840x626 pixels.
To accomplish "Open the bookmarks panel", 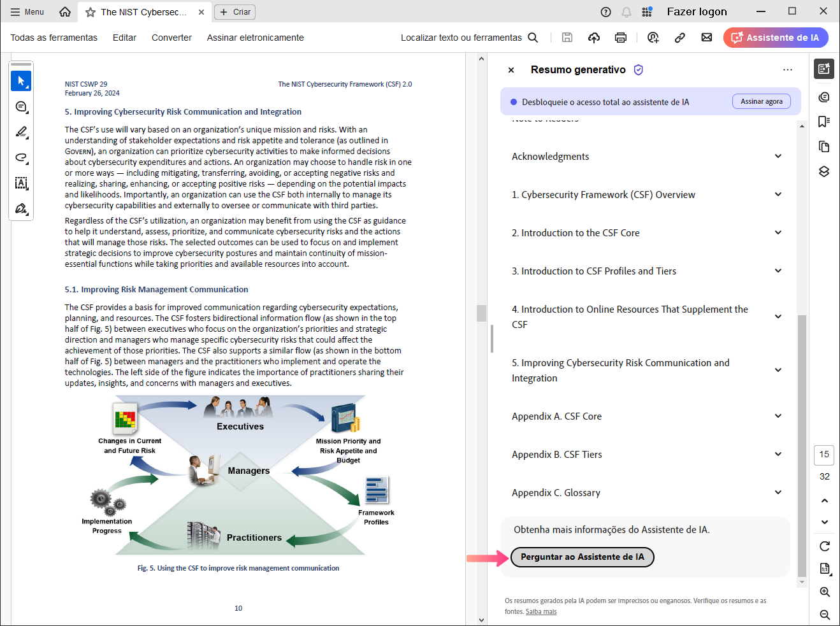I will tap(824, 122).
